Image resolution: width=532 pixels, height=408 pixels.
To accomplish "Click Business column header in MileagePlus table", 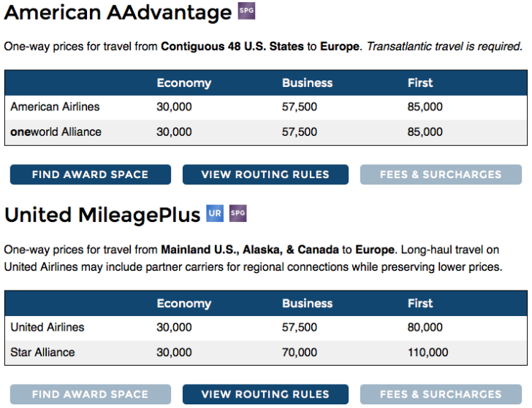I will pyautogui.click(x=308, y=304).
